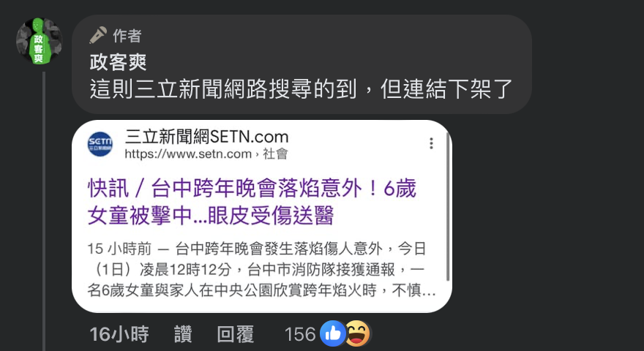The width and height of the screenshot is (644, 351).
Task: Collapse the reply thread vertical line
Action: point(44,211)
